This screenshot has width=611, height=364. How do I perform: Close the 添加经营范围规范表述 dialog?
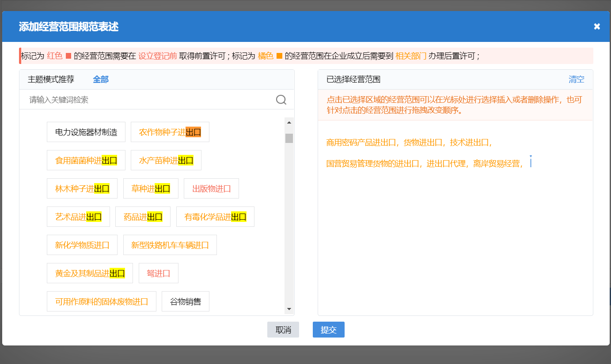(x=597, y=26)
